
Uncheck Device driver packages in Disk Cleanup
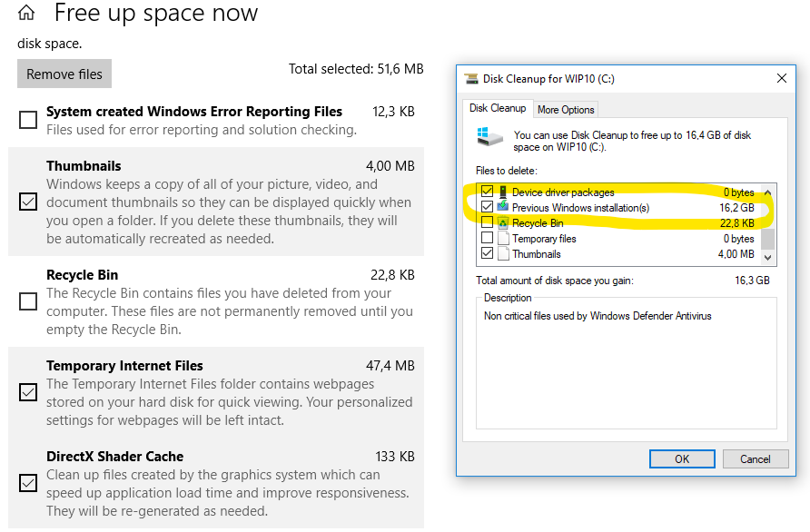487,192
